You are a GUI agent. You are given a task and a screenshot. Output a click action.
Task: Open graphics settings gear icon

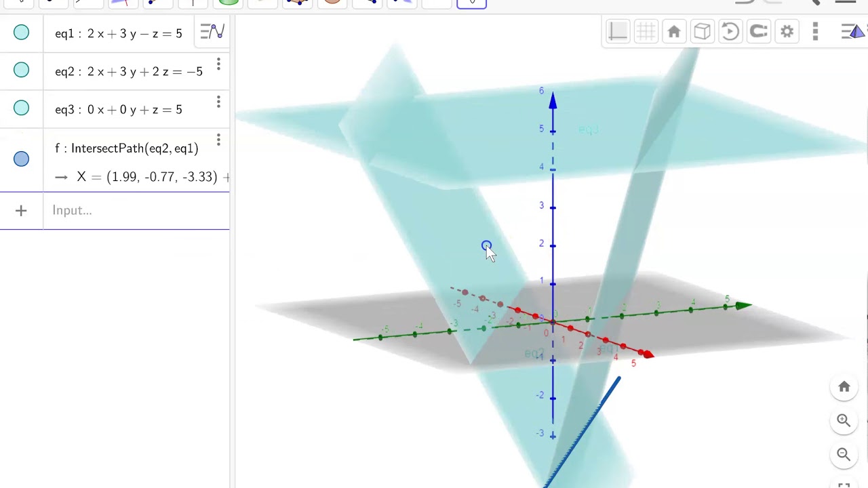coord(787,31)
